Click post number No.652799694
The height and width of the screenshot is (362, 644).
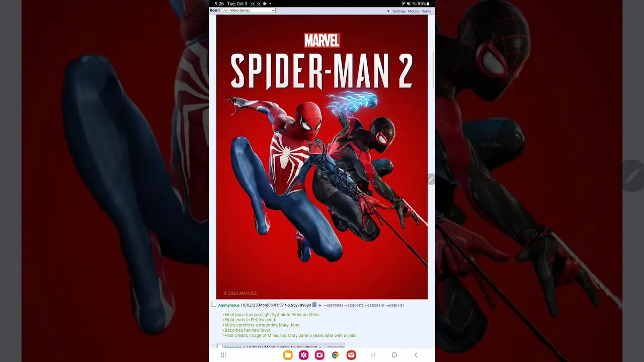click(x=298, y=305)
